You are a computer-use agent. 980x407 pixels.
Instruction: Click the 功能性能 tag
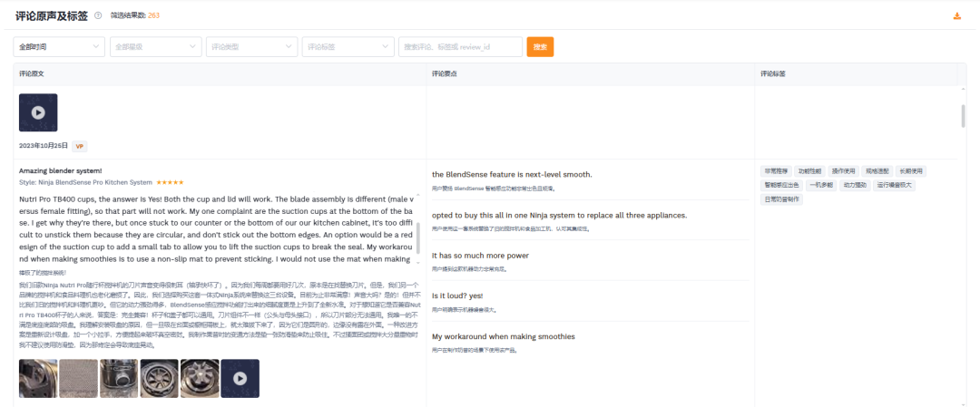810,171
